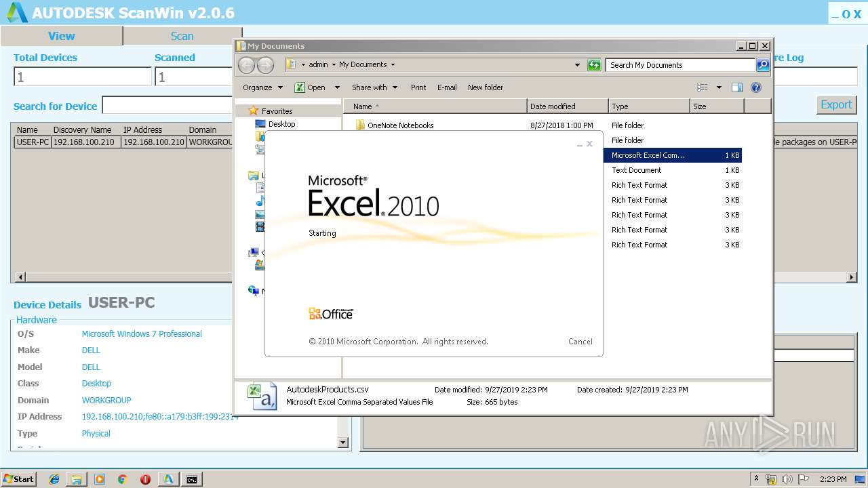Switch to the Scan tab in ScanWin
Screen dimensions: 868x488
point(182,36)
